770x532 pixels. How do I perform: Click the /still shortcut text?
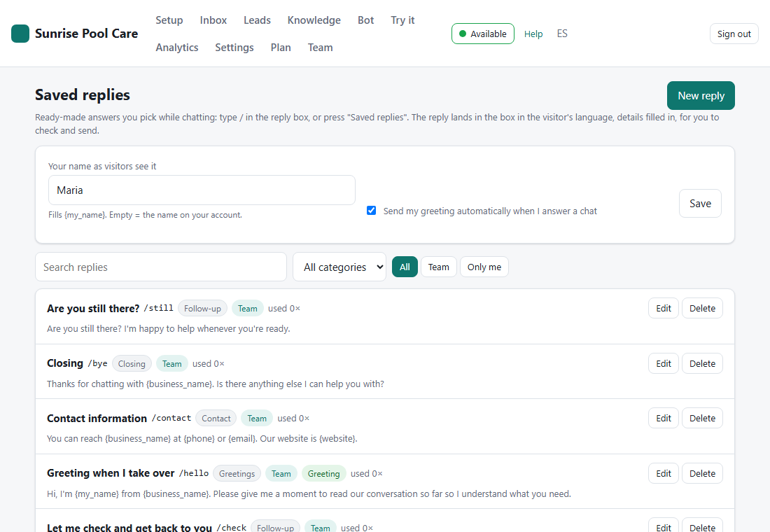click(x=159, y=308)
